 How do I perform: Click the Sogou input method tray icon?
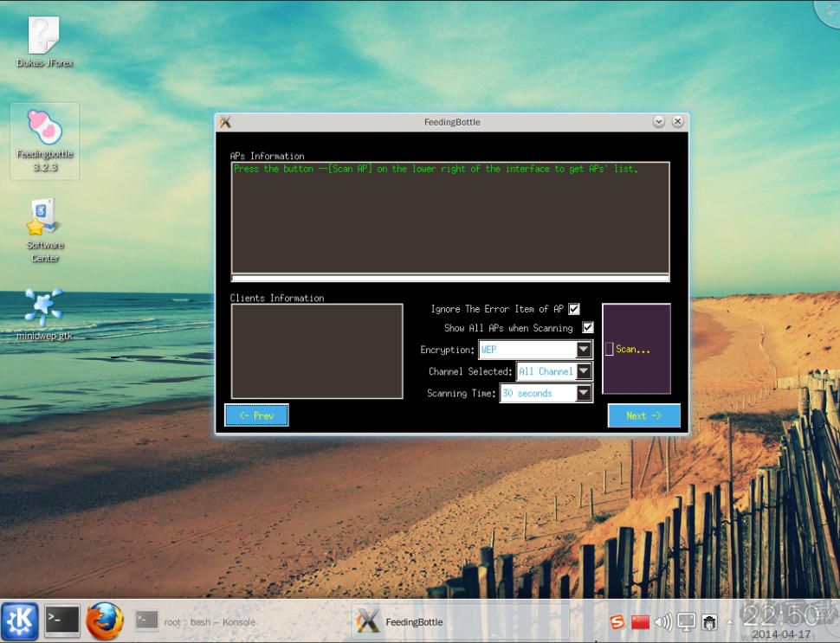(x=617, y=621)
